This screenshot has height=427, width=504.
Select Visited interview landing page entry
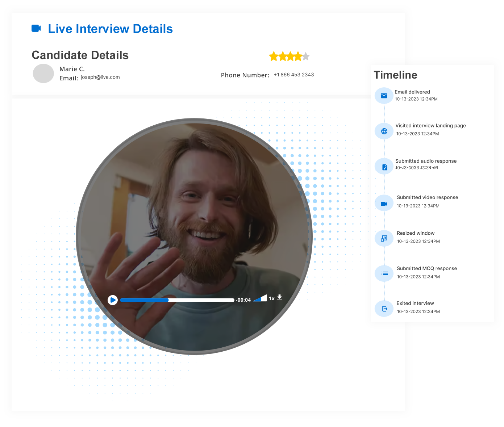[420, 131]
